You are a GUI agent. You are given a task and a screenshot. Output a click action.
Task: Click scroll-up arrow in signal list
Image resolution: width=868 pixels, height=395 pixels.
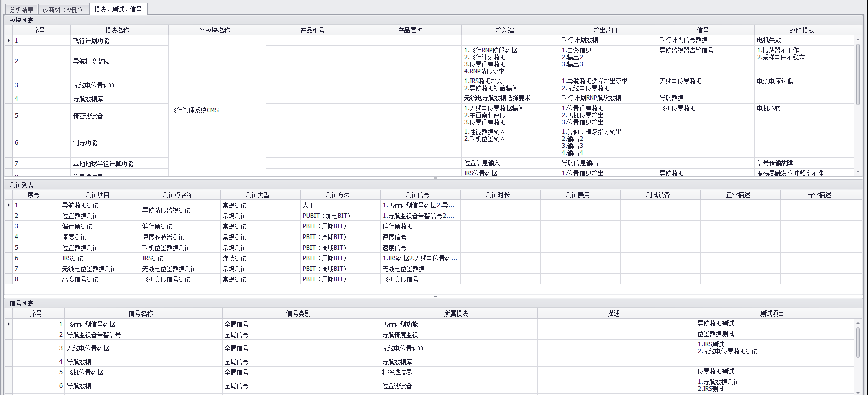pos(858,323)
